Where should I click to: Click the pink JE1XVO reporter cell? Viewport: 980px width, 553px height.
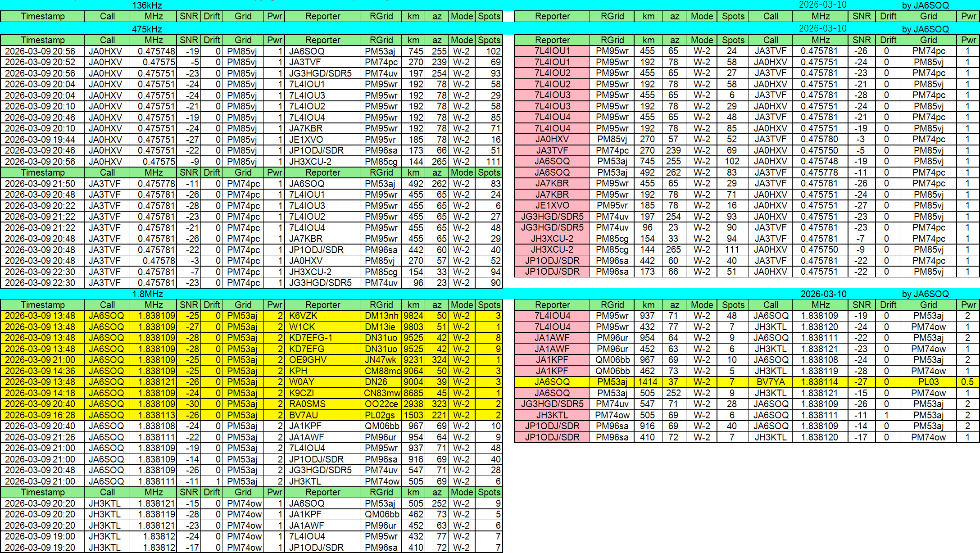coord(552,205)
